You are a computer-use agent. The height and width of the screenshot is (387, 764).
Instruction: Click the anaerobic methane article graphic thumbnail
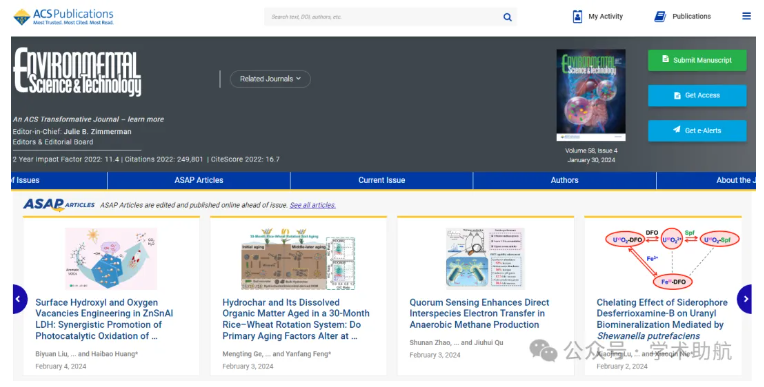click(x=485, y=259)
